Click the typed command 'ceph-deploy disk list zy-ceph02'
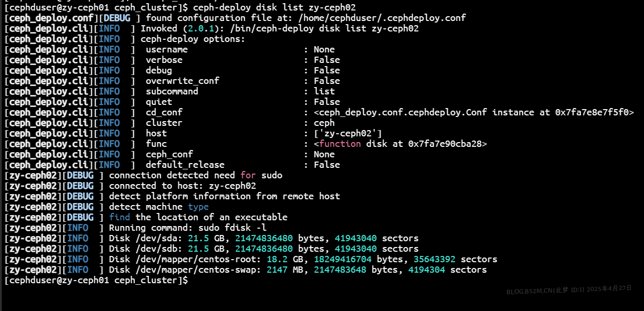The height and width of the screenshot is (311, 644). coord(274,7)
